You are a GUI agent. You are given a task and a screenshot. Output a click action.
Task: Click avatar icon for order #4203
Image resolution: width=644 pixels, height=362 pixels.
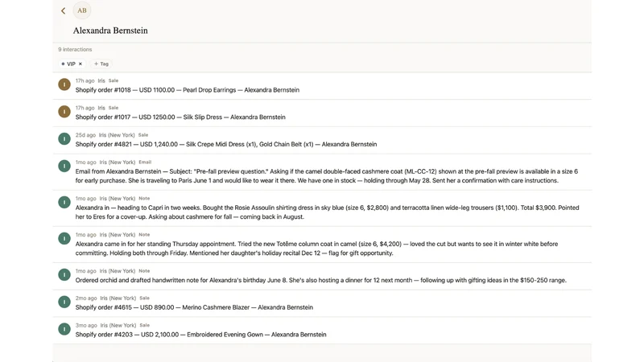click(64, 329)
